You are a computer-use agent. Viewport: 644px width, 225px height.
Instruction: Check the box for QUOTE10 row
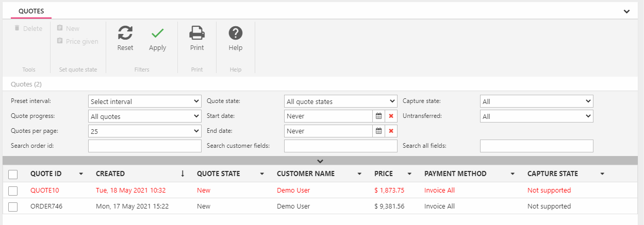(x=13, y=191)
